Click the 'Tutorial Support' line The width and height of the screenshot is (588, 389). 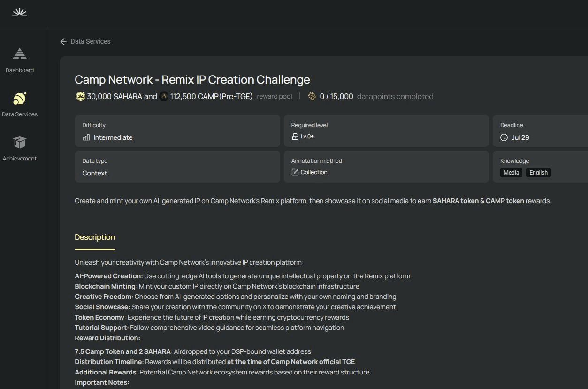coord(210,328)
